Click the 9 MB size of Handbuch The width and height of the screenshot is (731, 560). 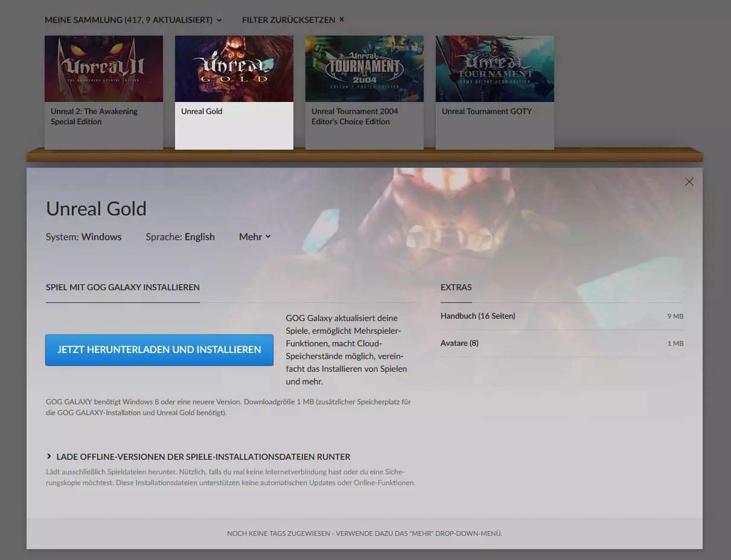point(675,316)
